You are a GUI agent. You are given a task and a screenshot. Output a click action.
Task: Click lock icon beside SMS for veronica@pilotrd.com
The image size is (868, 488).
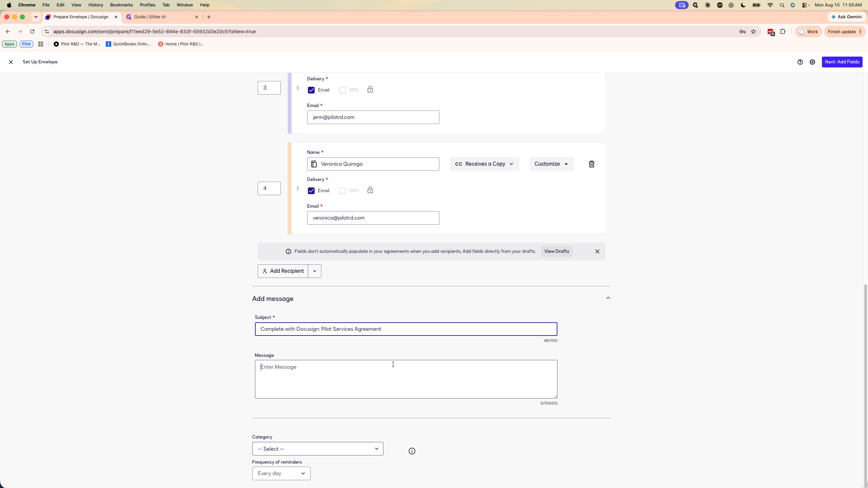[x=370, y=190]
